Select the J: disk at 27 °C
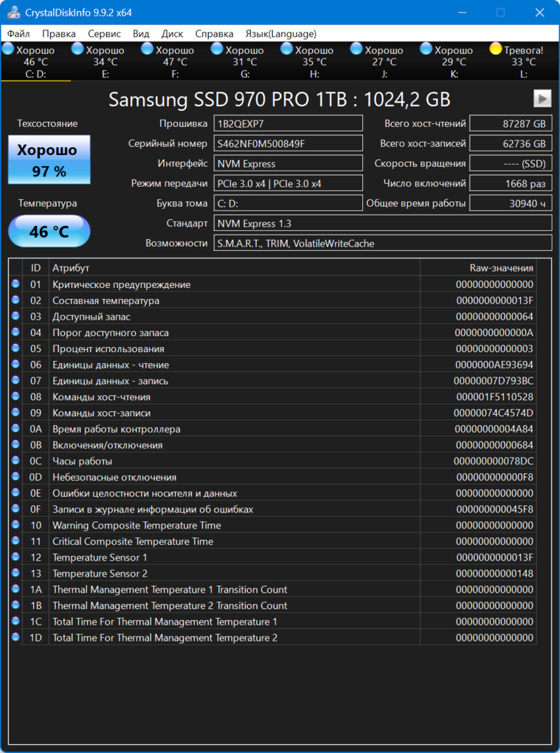This screenshot has width=560, height=753. point(384,62)
